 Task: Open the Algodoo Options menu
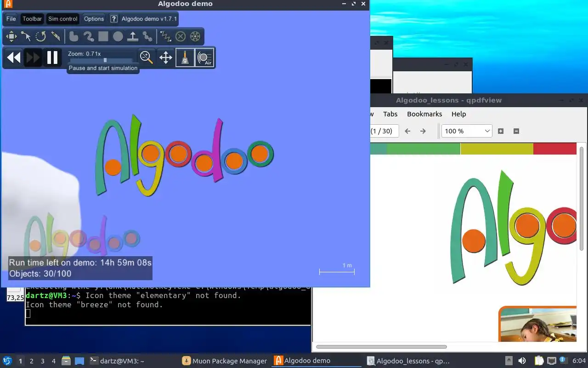[94, 19]
